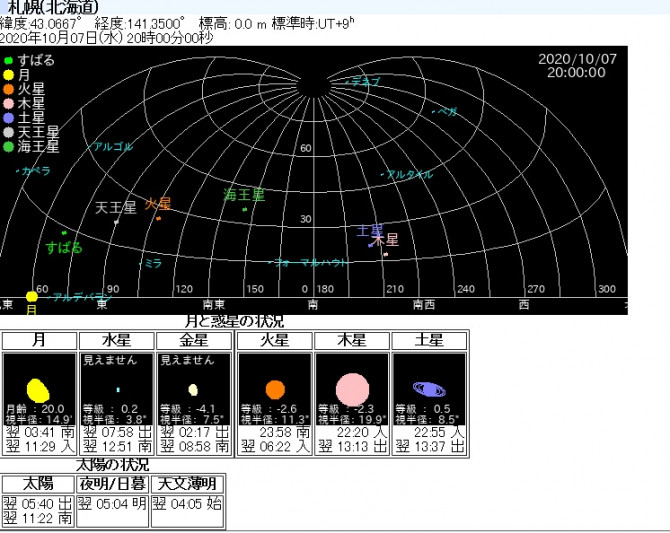Click the 月と惑星の状況 section title
This screenshot has height=533, width=670.
coord(235,321)
